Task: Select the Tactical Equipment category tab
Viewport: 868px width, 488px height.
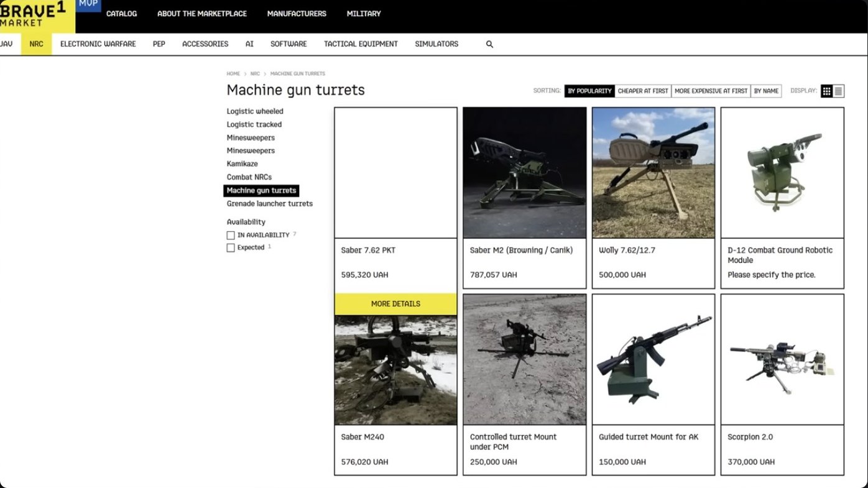Action: tap(361, 44)
